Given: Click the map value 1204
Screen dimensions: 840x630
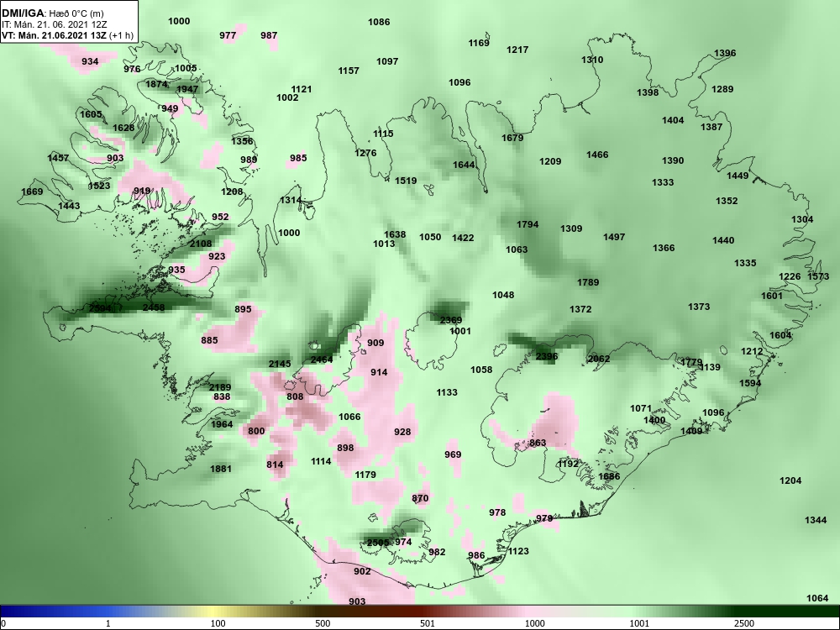Looking at the screenshot, I should pos(790,480).
